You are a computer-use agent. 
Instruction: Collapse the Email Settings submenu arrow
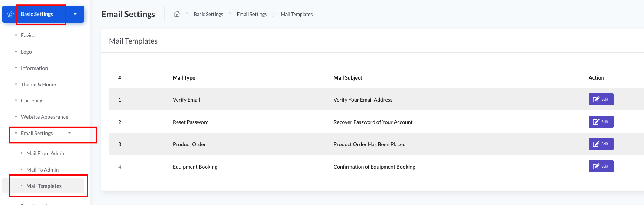69,133
